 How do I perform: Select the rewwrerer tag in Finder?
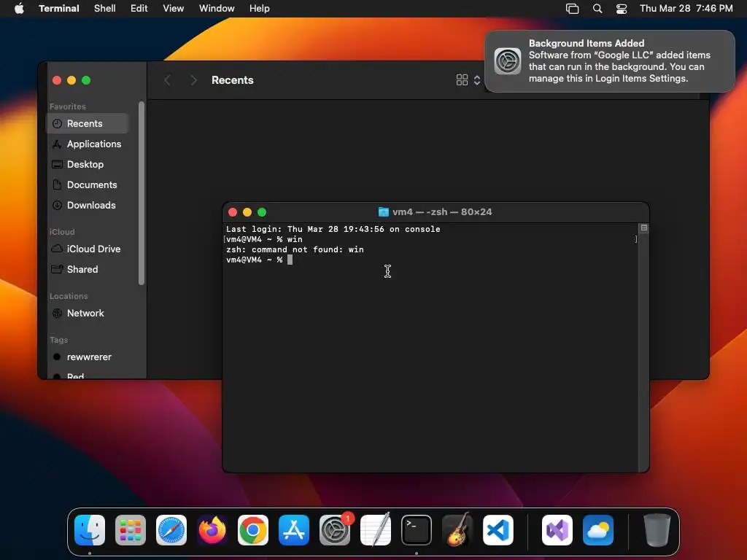point(88,357)
